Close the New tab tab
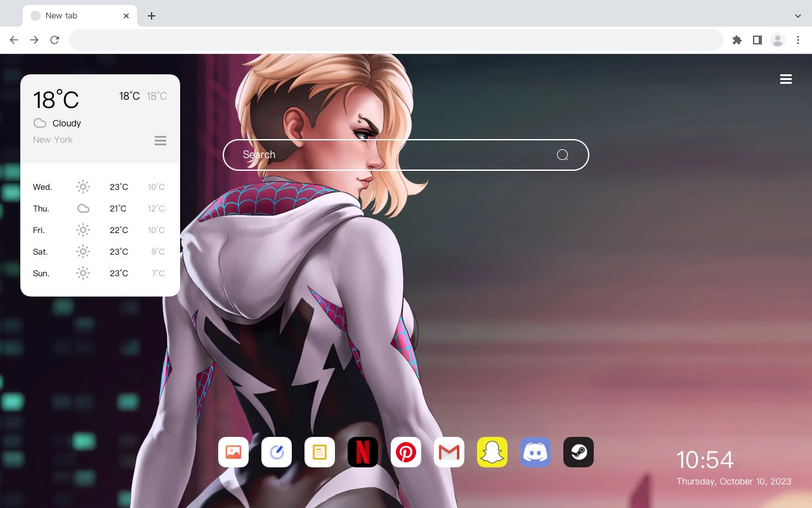The image size is (812, 508). coord(126,16)
